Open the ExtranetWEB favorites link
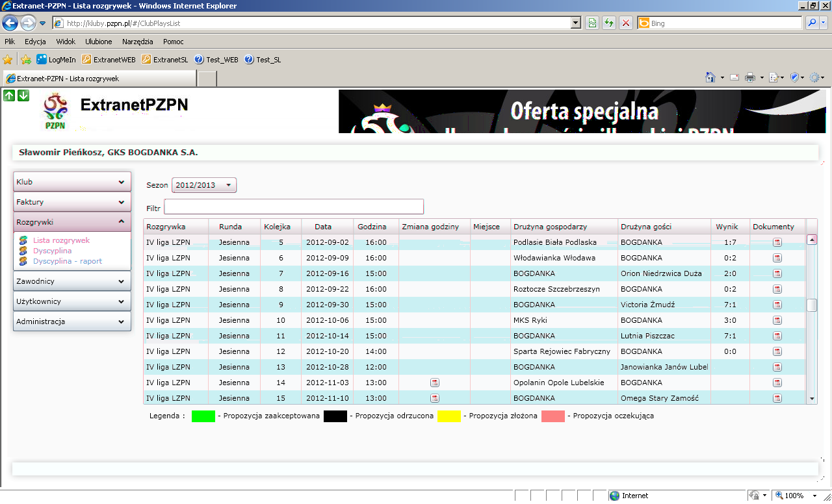Image resolution: width=832 pixels, height=504 pixels. click(x=109, y=59)
